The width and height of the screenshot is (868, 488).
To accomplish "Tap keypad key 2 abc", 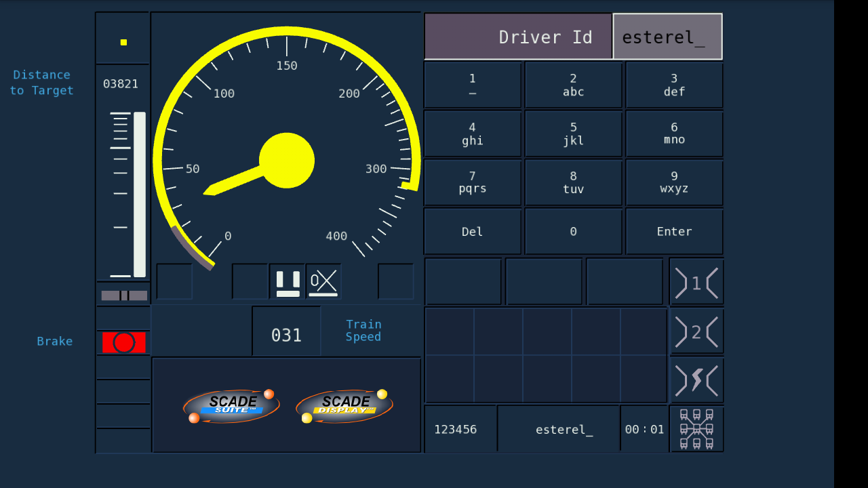I will (x=573, y=85).
